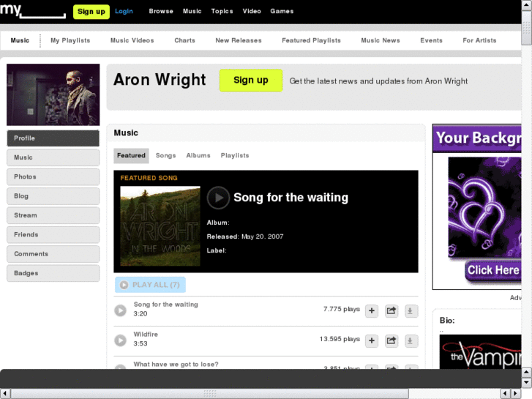This screenshot has height=399, width=532.
Task: Share 'Song for the waiting' track
Action: 391,310
